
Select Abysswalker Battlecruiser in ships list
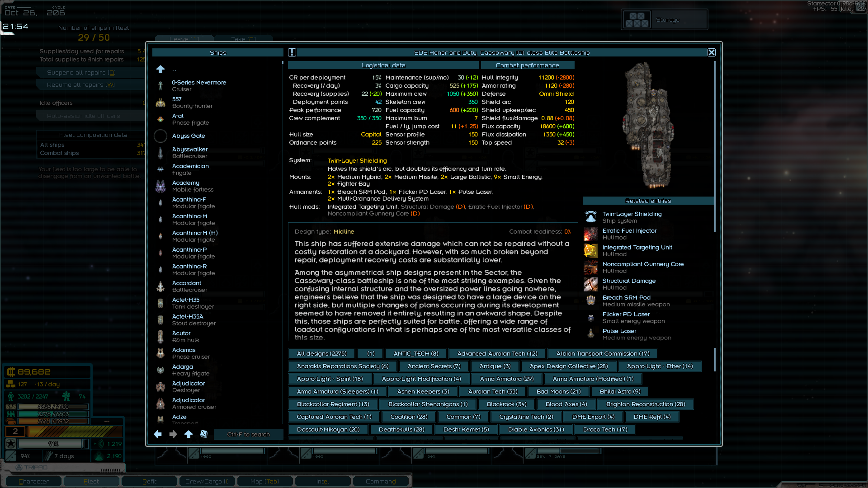click(x=190, y=153)
